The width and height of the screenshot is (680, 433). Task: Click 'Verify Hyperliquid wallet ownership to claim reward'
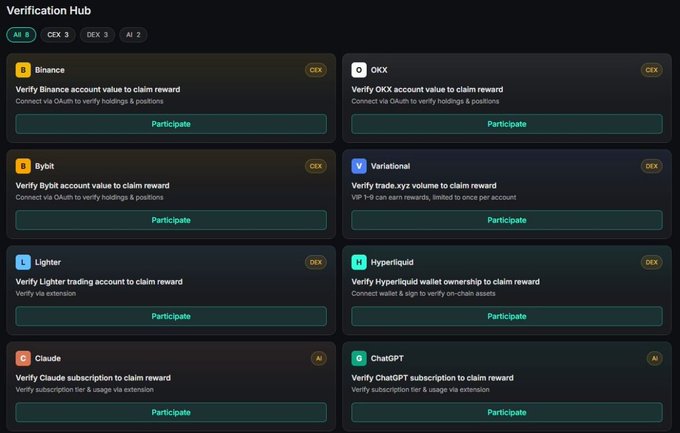[x=445, y=282]
